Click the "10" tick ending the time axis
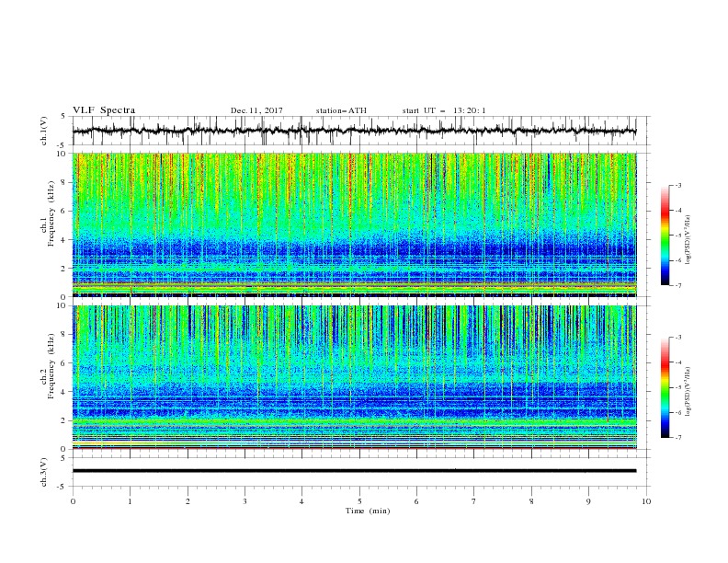728x563 pixels. [646, 501]
